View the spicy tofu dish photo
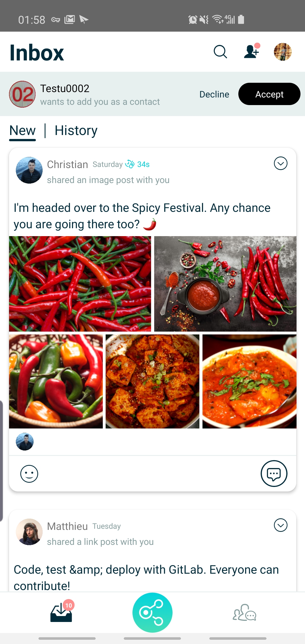 [x=152, y=381]
